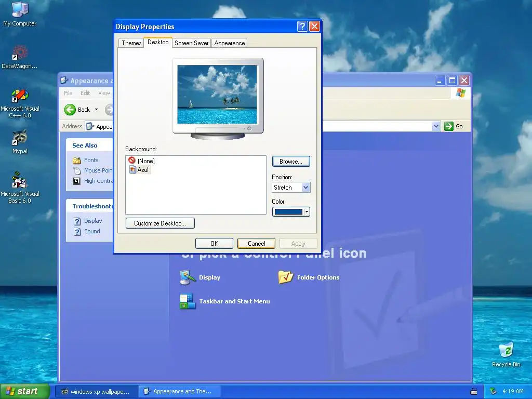The height and width of the screenshot is (399, 532).
Task: Select the Recycle Bin icon
Action: coord(506,354)
